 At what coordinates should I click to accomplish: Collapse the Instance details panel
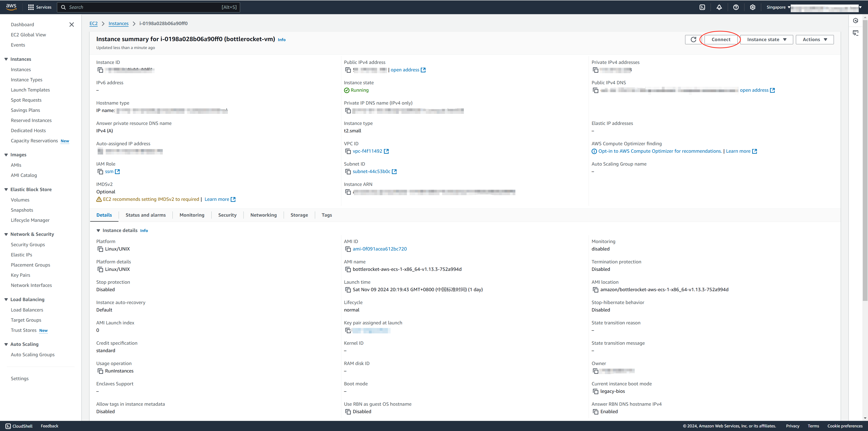(x=98, y=231)
